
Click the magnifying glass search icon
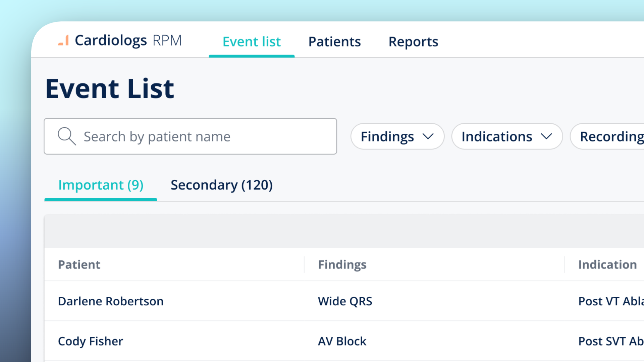point(66,136)
